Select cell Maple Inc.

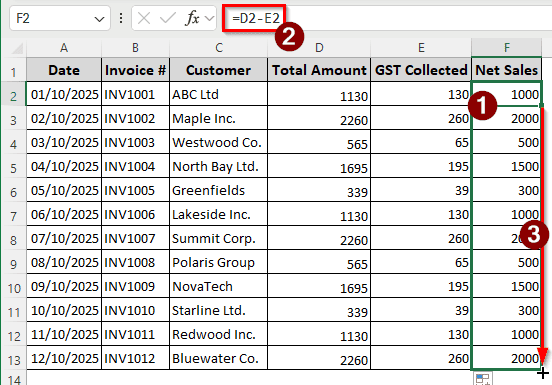coord(219,118)
